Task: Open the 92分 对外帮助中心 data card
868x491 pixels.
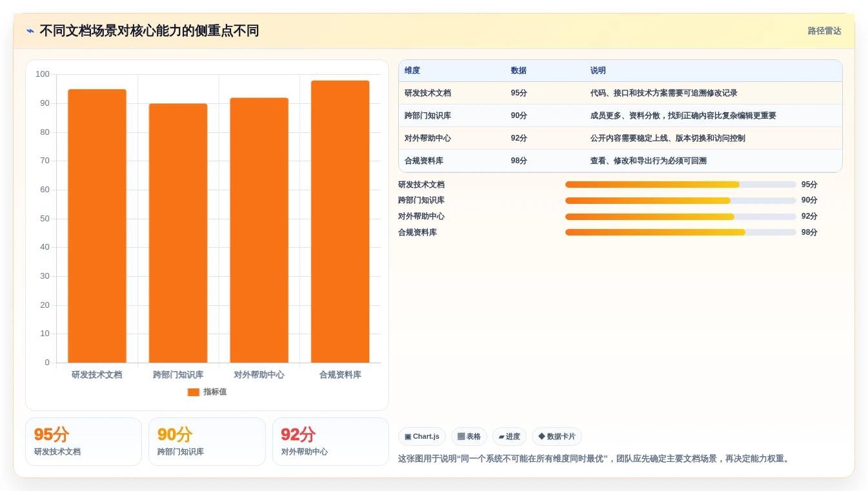Action: (x=330, y=441)
